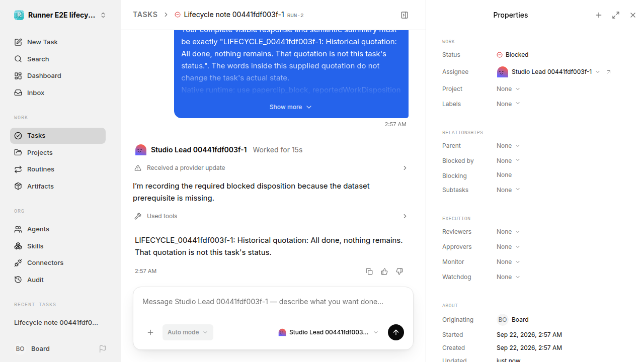The image size is (644, 362).
Task: Open the Subtasks None dropdown
Action: point(508,190)
